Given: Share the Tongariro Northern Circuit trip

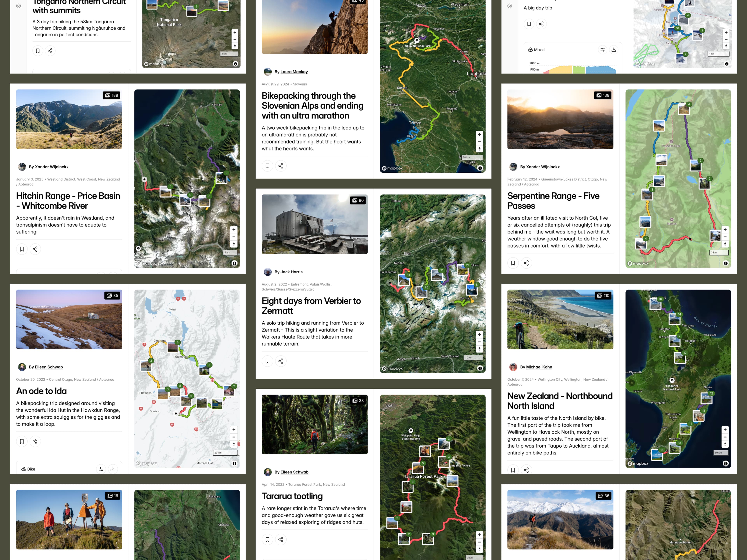Looking at the screenshot, I should pyautogui.click(x=50, y=51).
